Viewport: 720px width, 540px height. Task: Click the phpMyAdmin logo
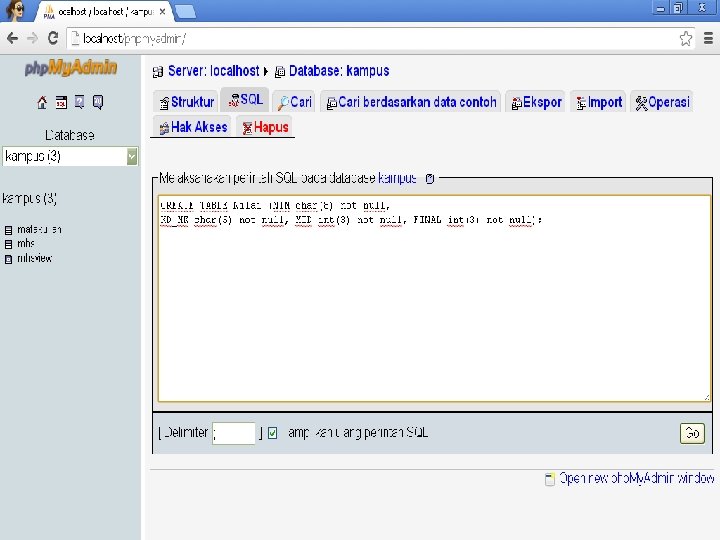(71, 68)
